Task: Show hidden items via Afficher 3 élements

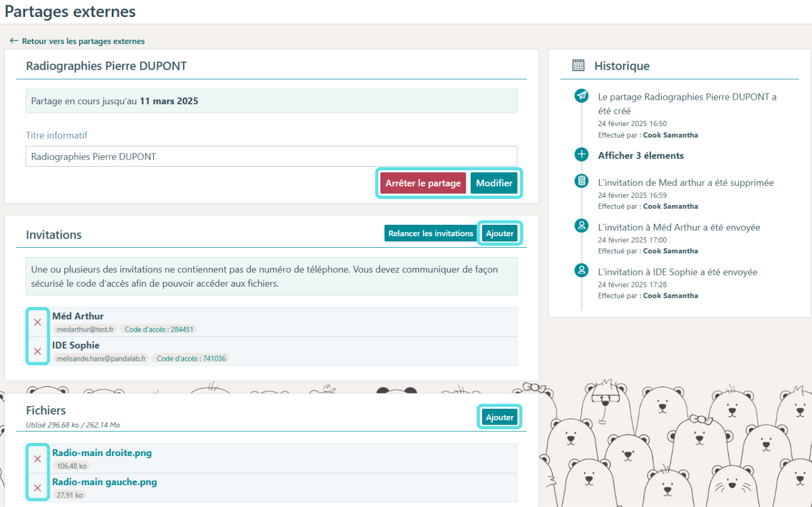Action: 641,156
